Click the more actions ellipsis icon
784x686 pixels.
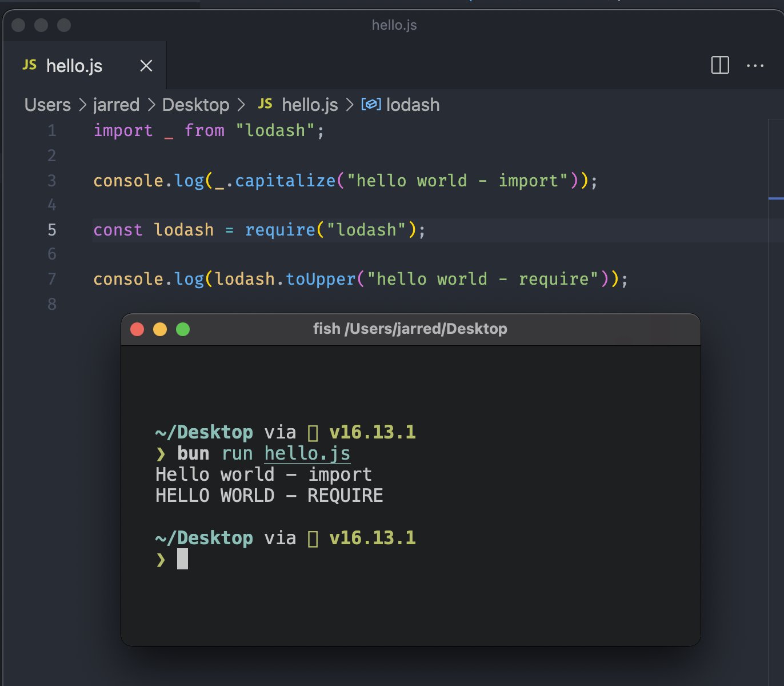pos(756,66)
